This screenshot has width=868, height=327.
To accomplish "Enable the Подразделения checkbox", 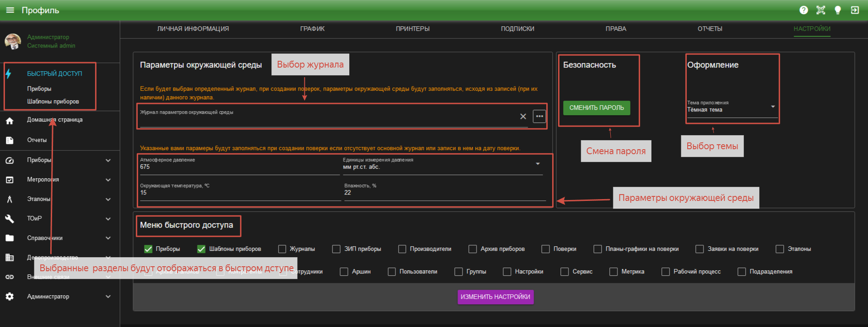I will [x=742, y=272].
